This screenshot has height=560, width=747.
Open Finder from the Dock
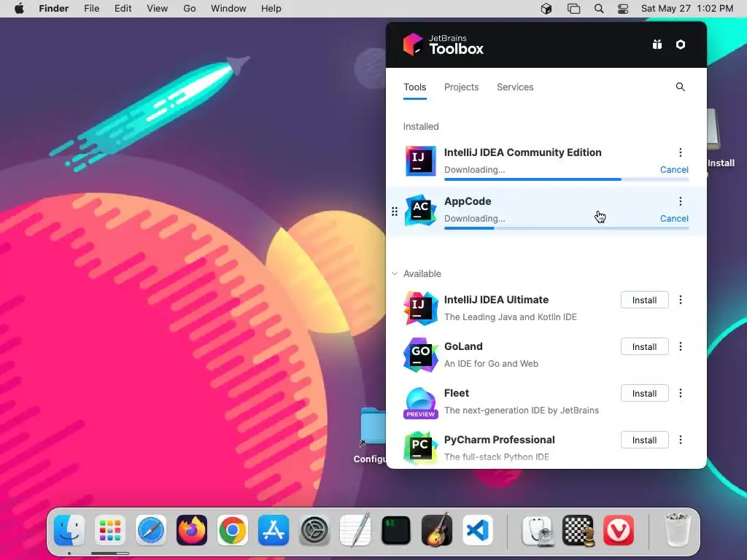tap(69, 530)
